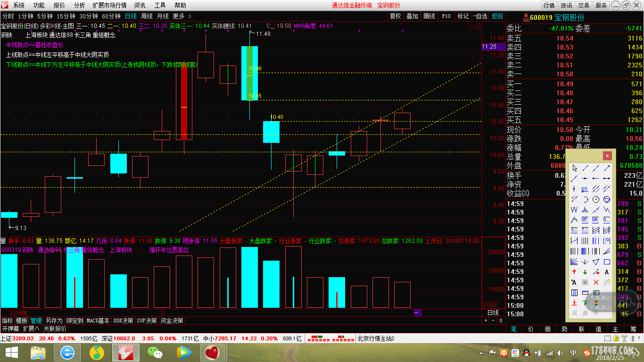This screenshot has width=644, height=362.
Task: Select the rectangle drawing tool
Action: [x=607, y=262]
